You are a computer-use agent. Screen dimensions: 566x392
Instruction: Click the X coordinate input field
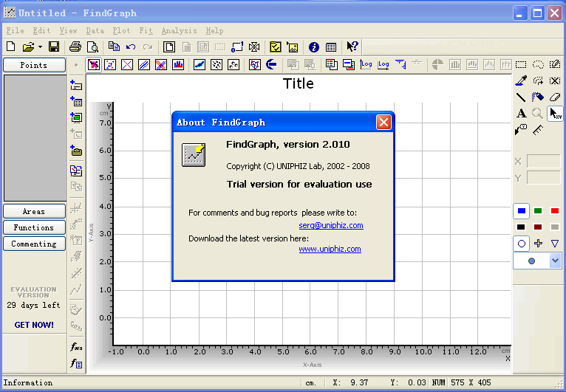click(543, 161)
